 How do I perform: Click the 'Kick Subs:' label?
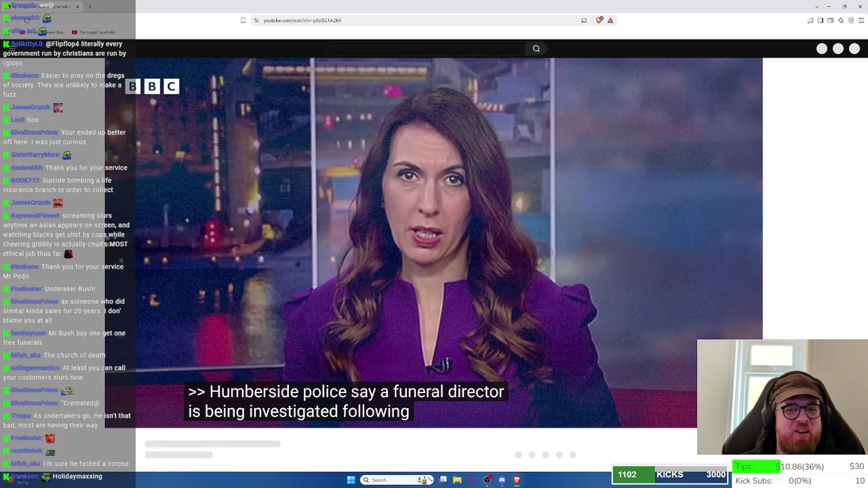coord(754,481)
